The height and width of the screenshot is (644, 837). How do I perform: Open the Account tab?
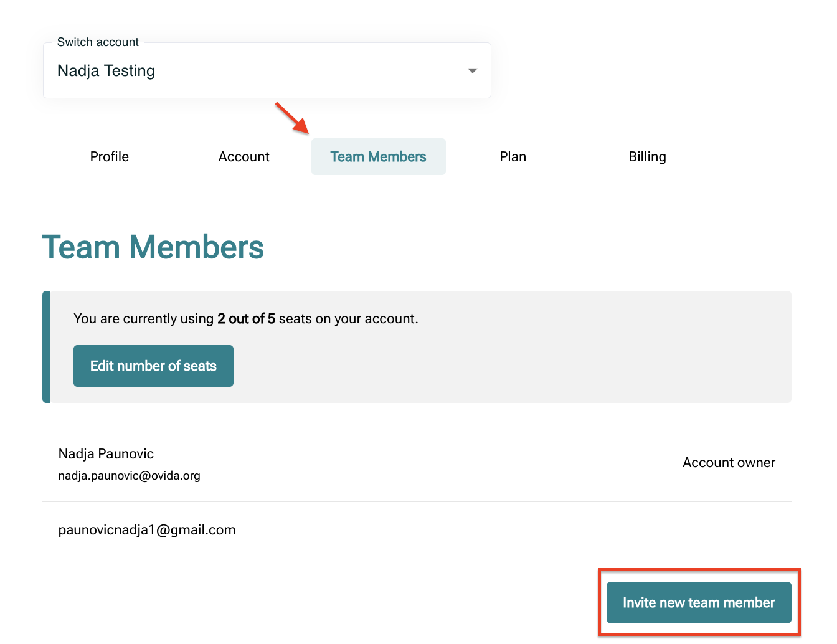pos(244,156)
